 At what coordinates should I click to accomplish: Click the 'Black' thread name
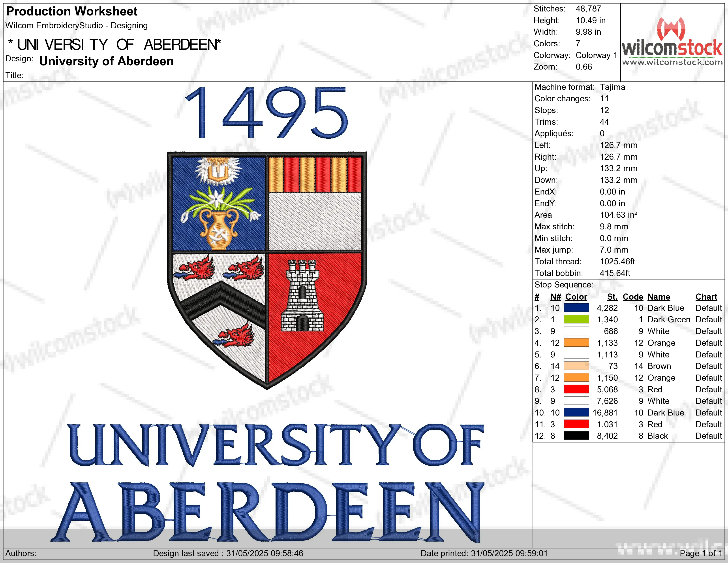(658, 436)
